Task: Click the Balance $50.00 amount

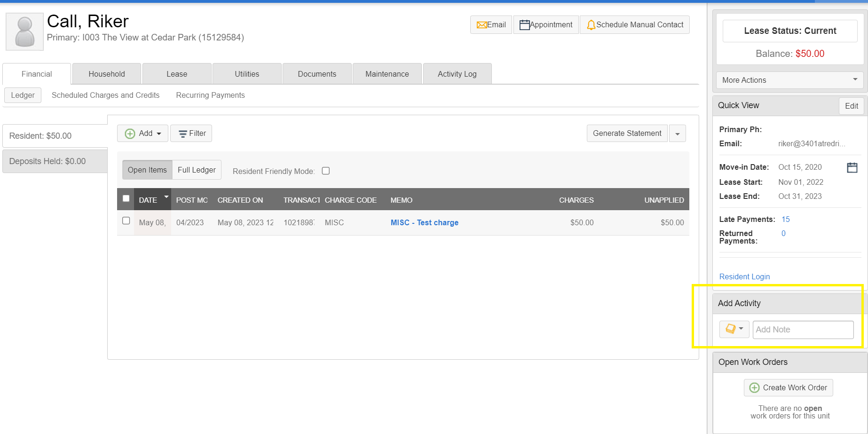Action: point(810,54)
